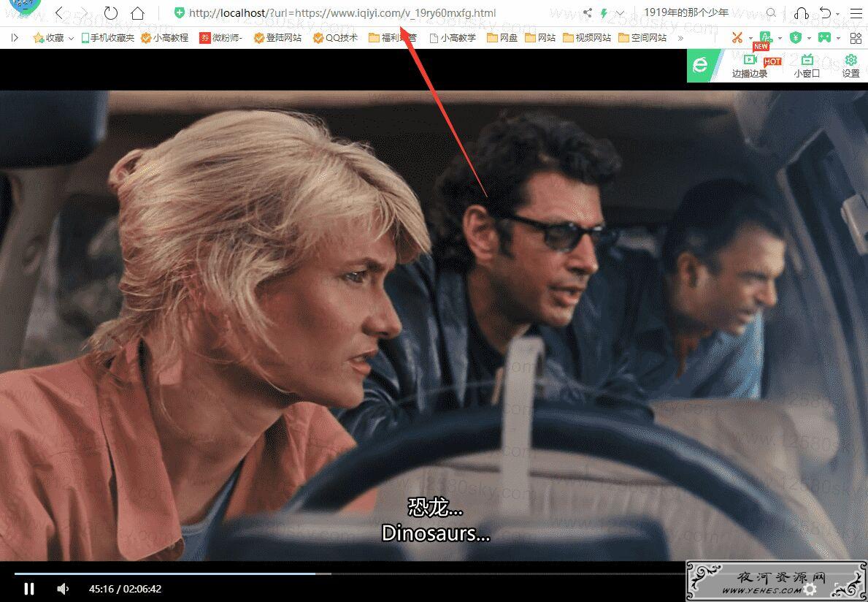Open the 手机收藏夹 bookmark

click(x=108, y=38)
